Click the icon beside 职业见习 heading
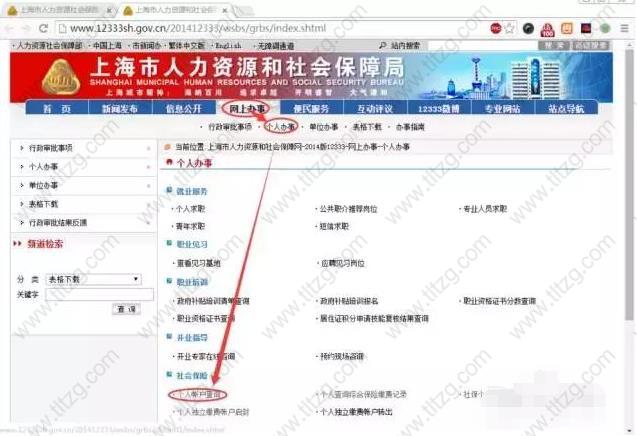637x436 pixels. click(x=169, y=243)
